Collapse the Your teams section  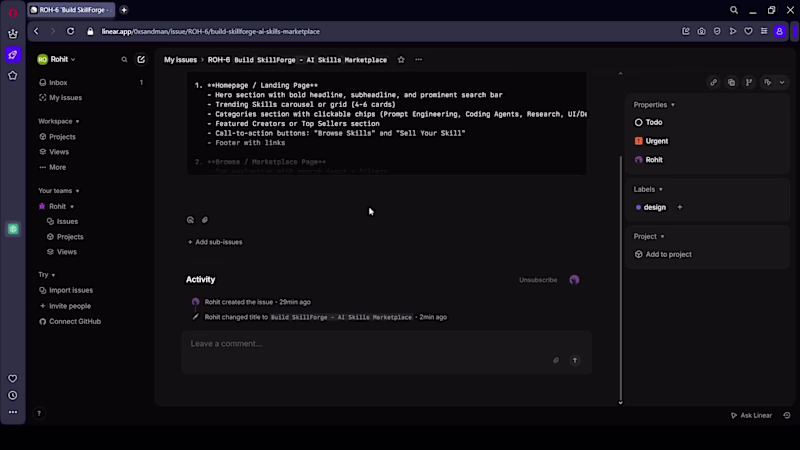[59, 191]
